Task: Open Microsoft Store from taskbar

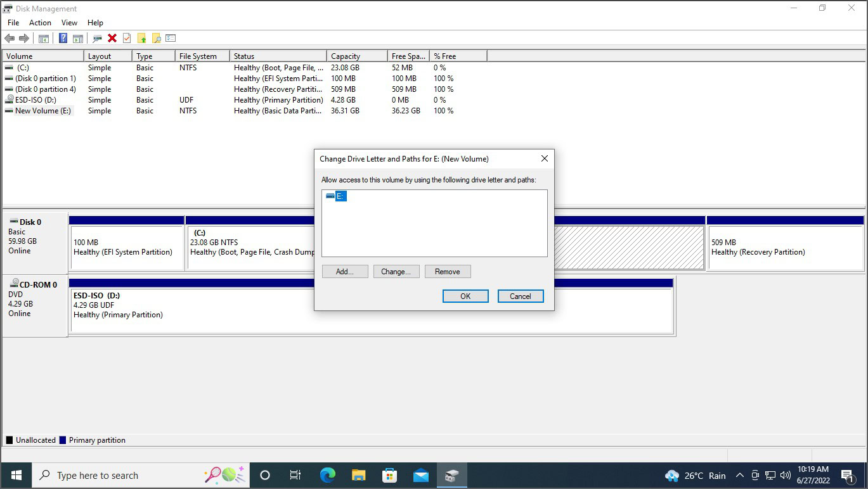Action: pos(389,475)
